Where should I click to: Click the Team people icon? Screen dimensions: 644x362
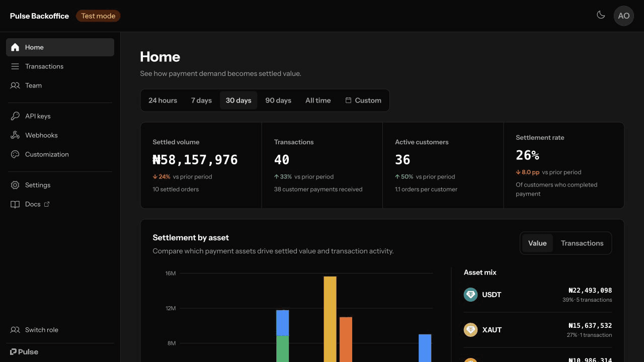tap(15, 85)
